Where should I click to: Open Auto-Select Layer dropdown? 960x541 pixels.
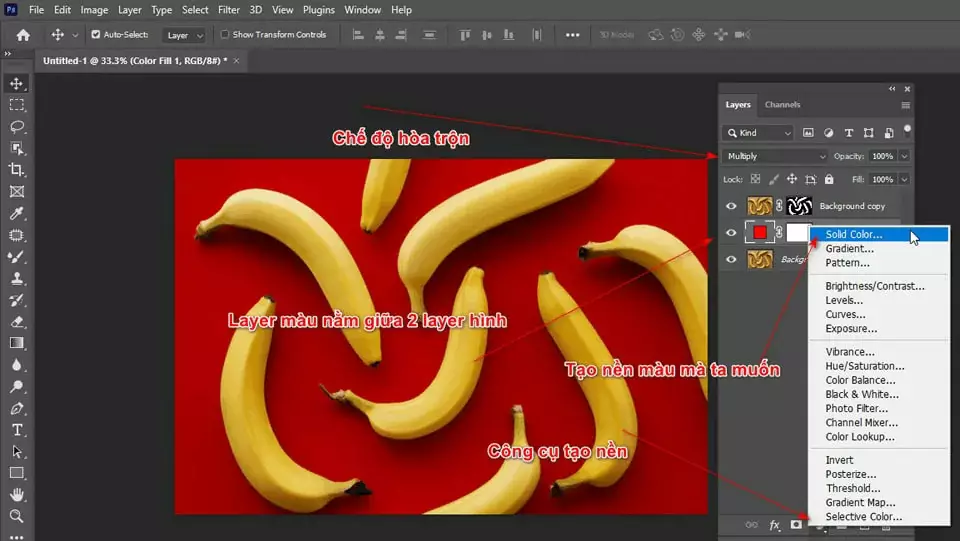pyautogui.click(x=184, y=35)
